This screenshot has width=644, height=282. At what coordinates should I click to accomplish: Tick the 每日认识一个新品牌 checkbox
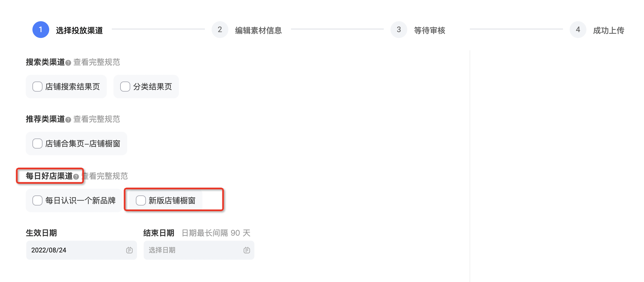click(x=37, y=200)
